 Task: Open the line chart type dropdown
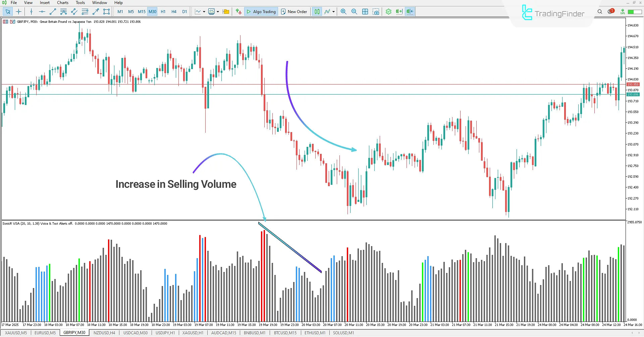(204, 11)
